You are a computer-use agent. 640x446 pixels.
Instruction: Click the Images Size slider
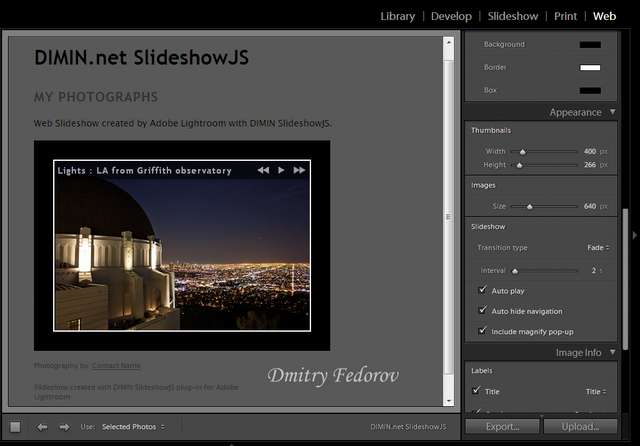click(544, 206)
